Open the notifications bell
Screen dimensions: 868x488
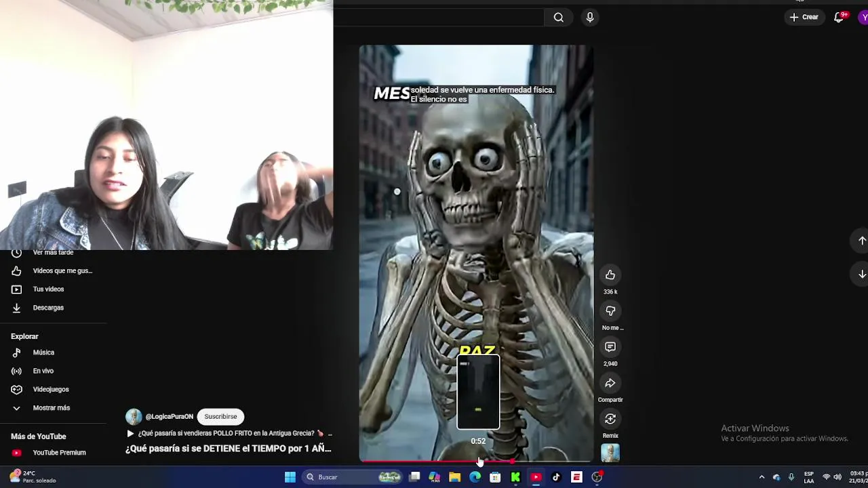[839, 18]
